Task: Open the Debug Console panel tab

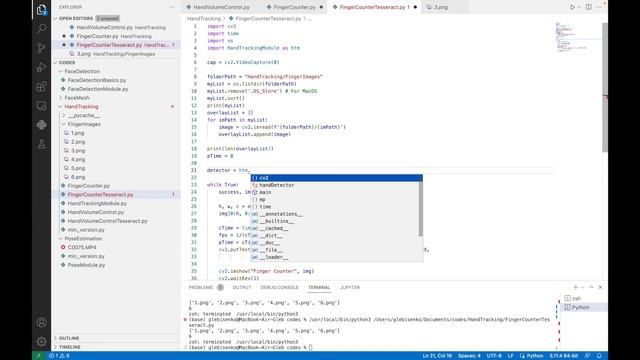Action: coord(279,287)
